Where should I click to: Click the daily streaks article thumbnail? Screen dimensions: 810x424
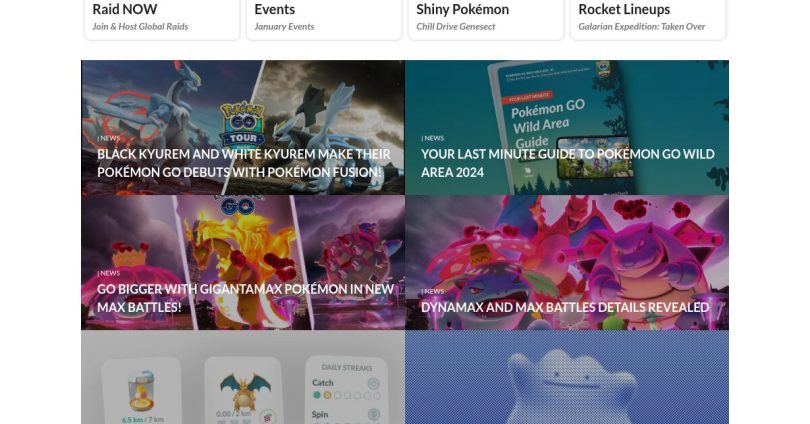point(243,377)
